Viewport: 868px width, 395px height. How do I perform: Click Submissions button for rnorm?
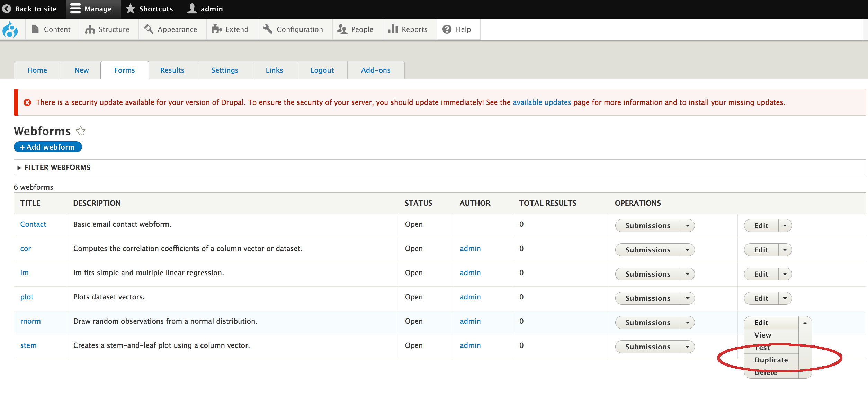[648, 322]
